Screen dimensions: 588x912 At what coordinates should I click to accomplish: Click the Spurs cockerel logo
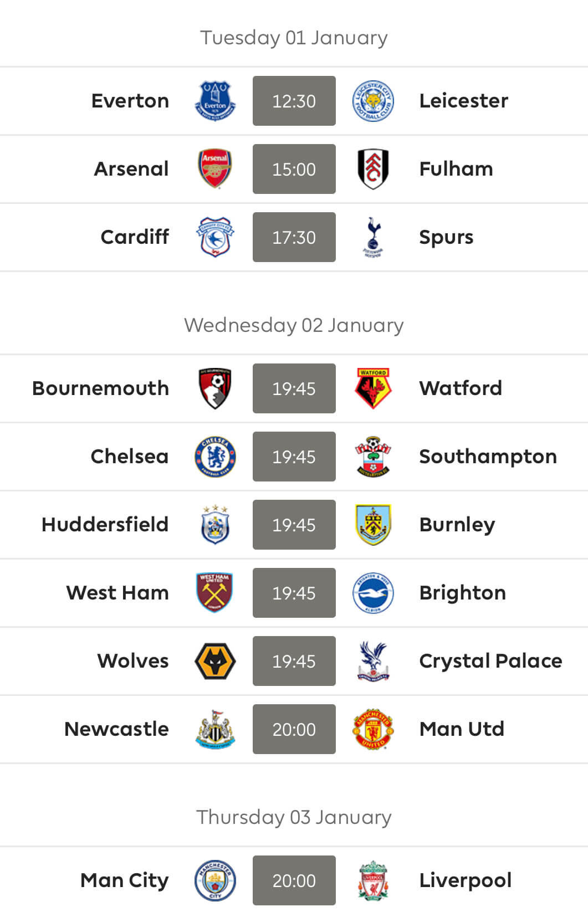coord(373,237)
